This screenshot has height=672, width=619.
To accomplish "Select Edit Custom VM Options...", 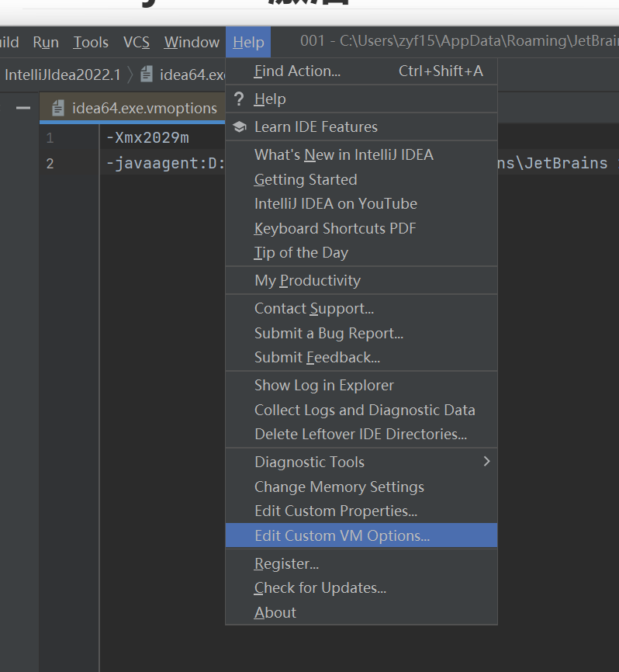I will [341, 535].
